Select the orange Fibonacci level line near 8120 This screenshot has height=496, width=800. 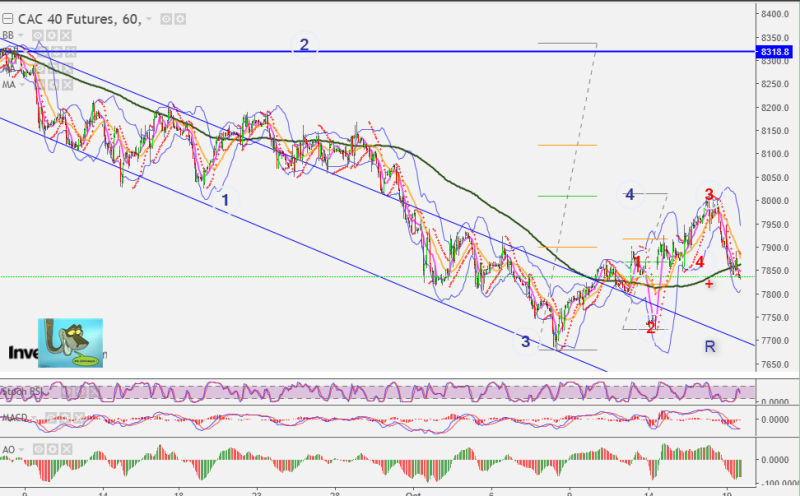(567, 145)
